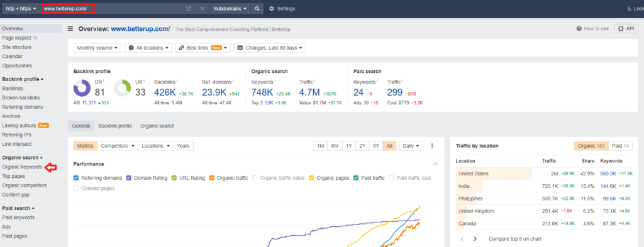This screenshot has width=644, height=247.
Task: Go to next traffic locations page arrow
Action: click(x=475, y=239)
